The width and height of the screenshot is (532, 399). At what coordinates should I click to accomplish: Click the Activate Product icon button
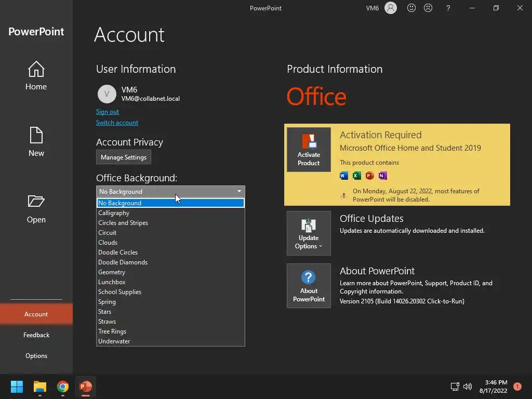coord(309,150)
